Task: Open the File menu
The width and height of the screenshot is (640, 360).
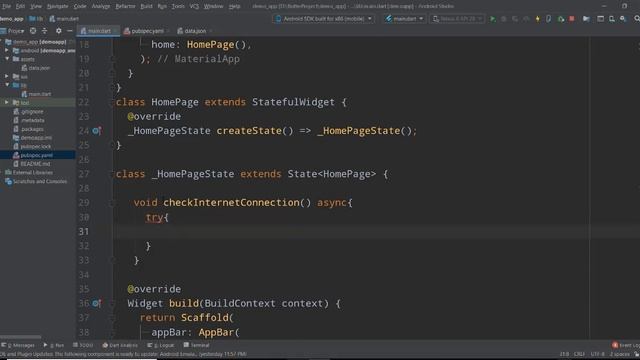Action: click(6, 7)
